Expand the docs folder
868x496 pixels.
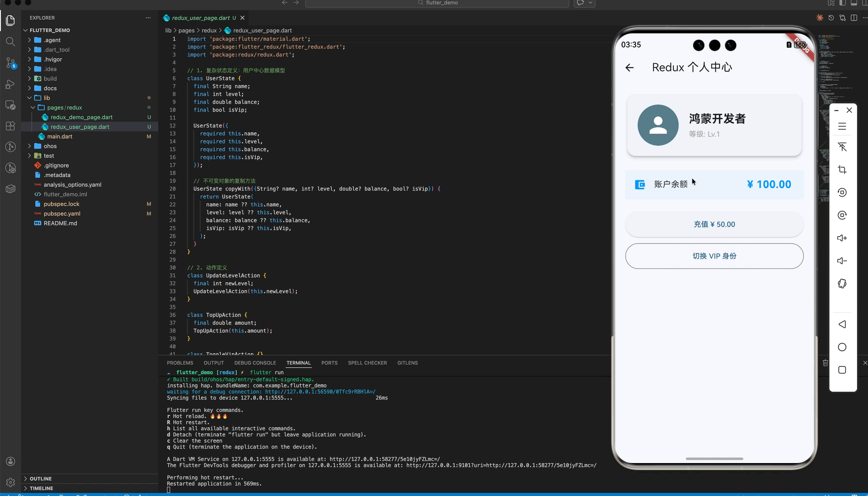pos(50,88)
